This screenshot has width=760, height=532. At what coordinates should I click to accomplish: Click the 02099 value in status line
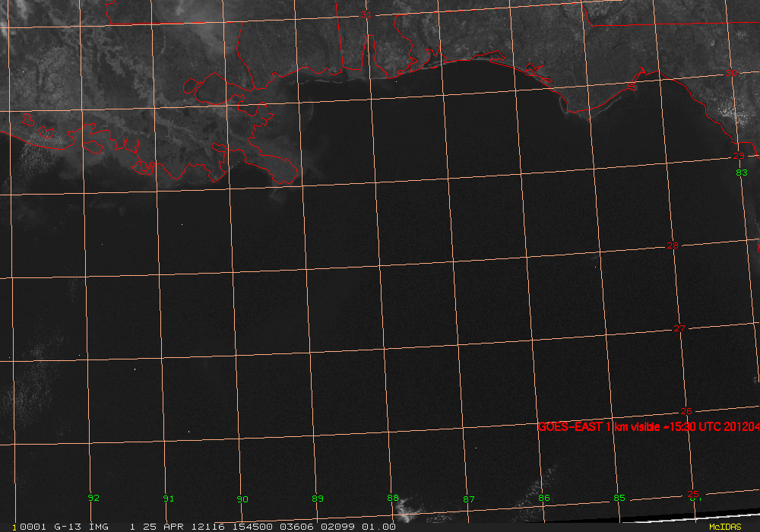pos(338,527)
